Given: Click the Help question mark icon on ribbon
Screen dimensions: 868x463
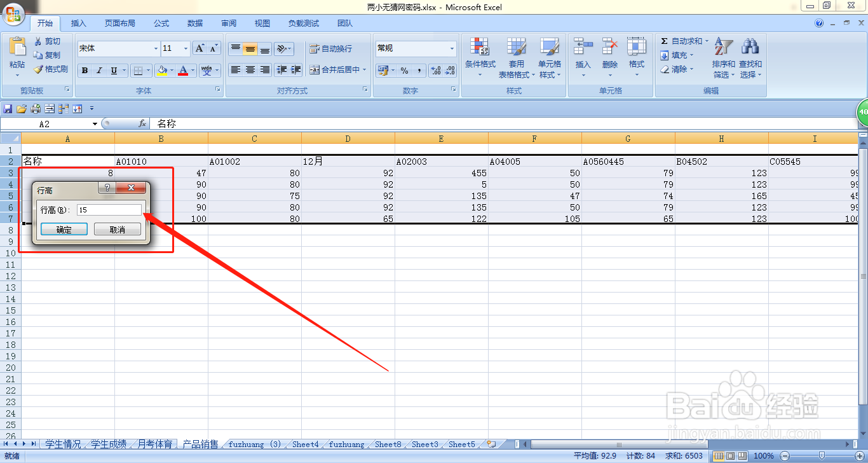Looking at the screenshot, I should click(x=819, y=24).
